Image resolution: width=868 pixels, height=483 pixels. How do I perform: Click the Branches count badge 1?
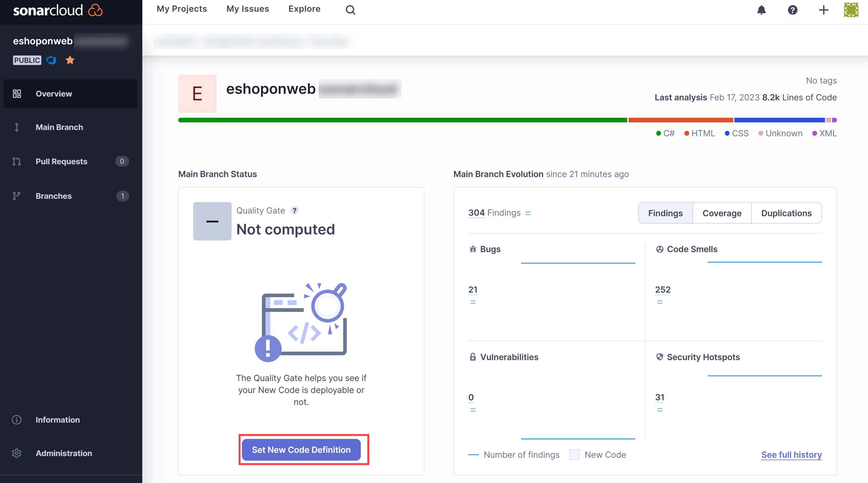click(122, 196)
